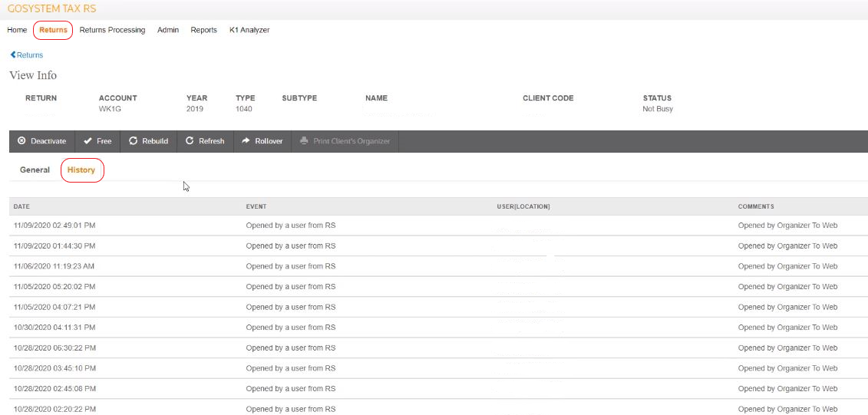
Task: Click the comment in the 11/09/2020 01:44:30 PM row
Action: [787, 245]
